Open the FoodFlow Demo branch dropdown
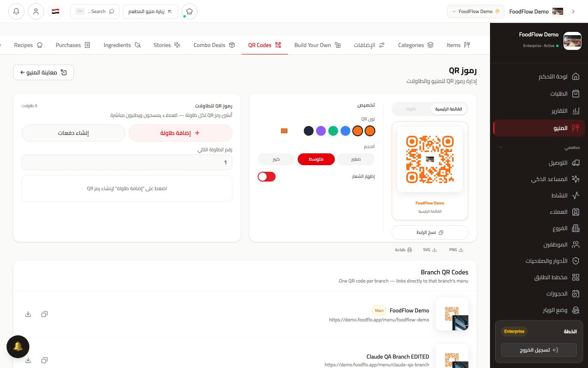588x368 pixels. 476,11
